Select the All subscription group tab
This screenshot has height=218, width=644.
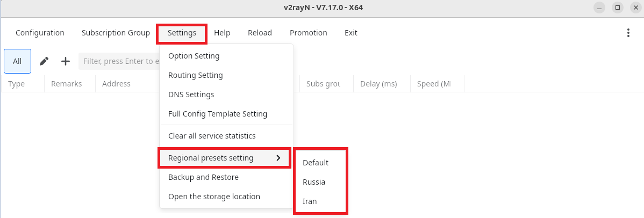click(17, 61)
